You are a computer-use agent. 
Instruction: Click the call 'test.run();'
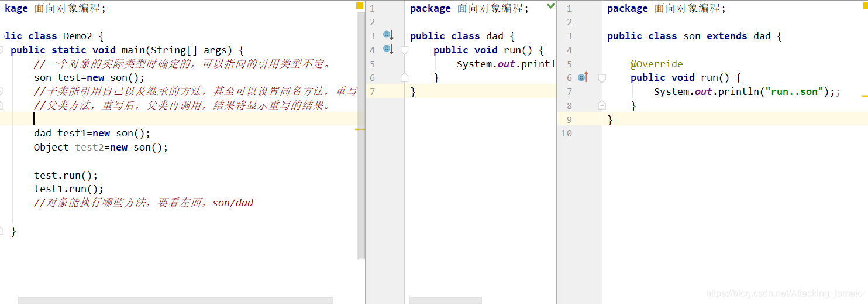click(x=66, y=175)
